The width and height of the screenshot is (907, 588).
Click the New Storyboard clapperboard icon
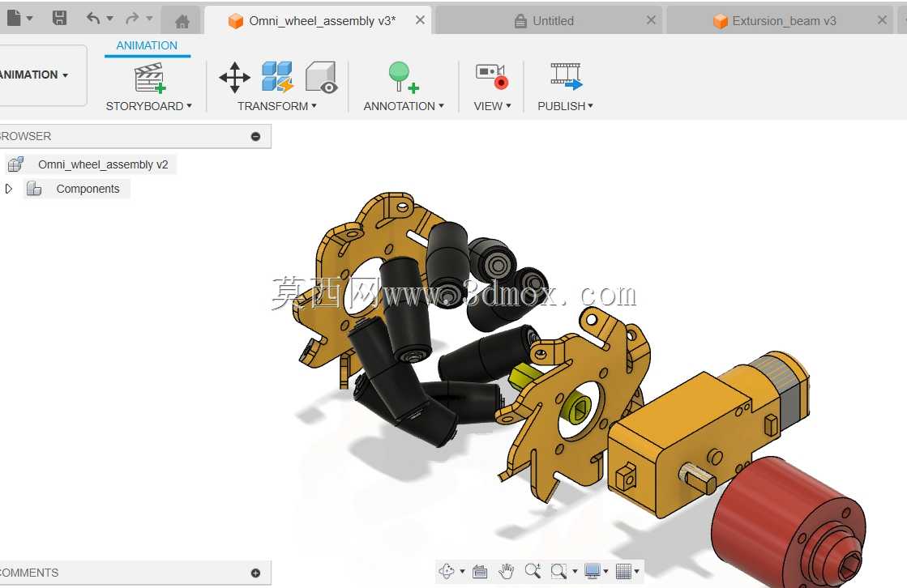(150, 78)
